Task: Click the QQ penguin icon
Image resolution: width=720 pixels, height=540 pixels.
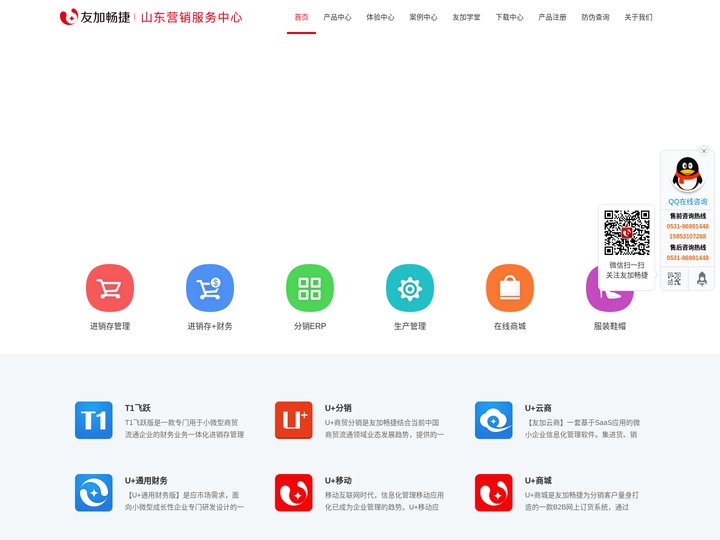Action: [x=687, y=174]
